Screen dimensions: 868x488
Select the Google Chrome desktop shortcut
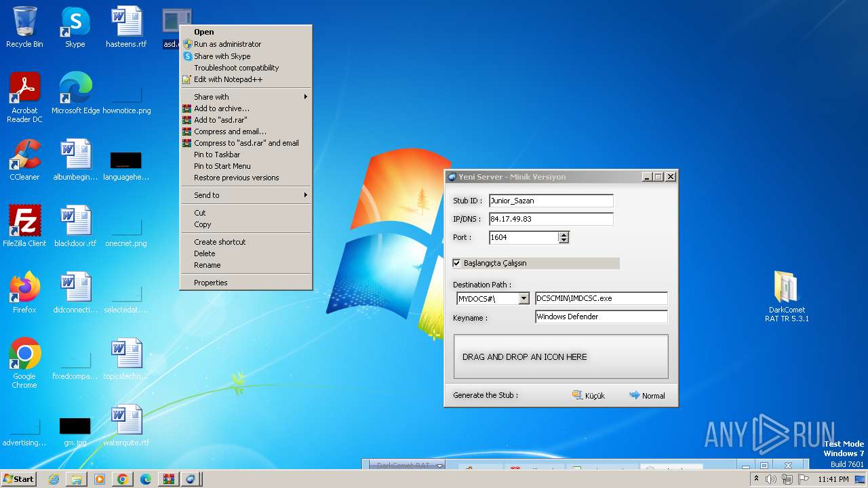click(x=24, y=363)
